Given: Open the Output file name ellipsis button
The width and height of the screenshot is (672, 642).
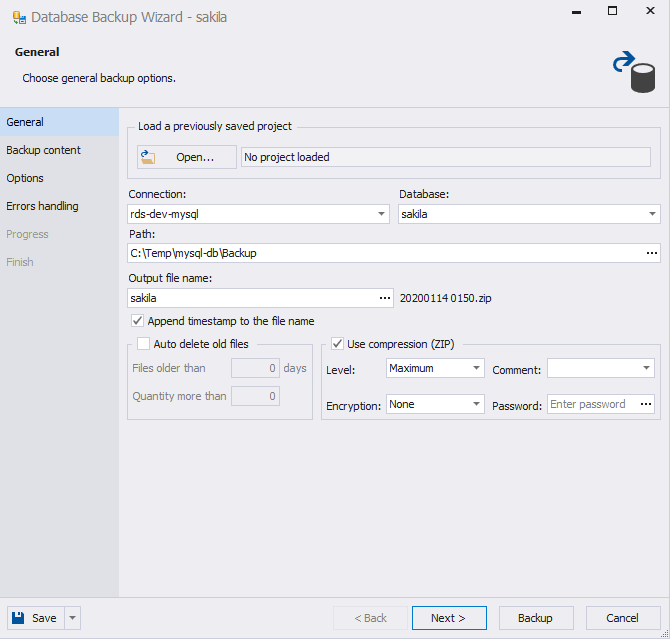Looking at the screenshot, I should pyautogui.click(x=385, y=299).
